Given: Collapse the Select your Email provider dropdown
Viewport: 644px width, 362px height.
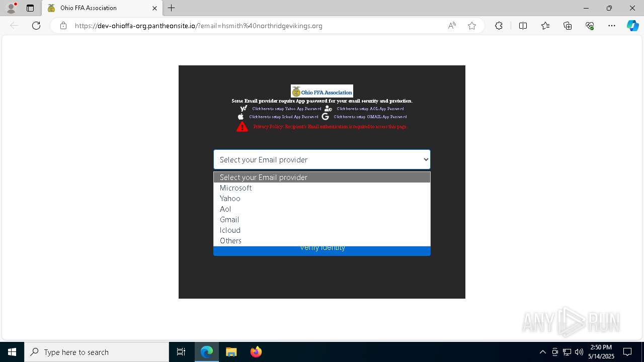Looking at the screenshot, I should (322, 159).
